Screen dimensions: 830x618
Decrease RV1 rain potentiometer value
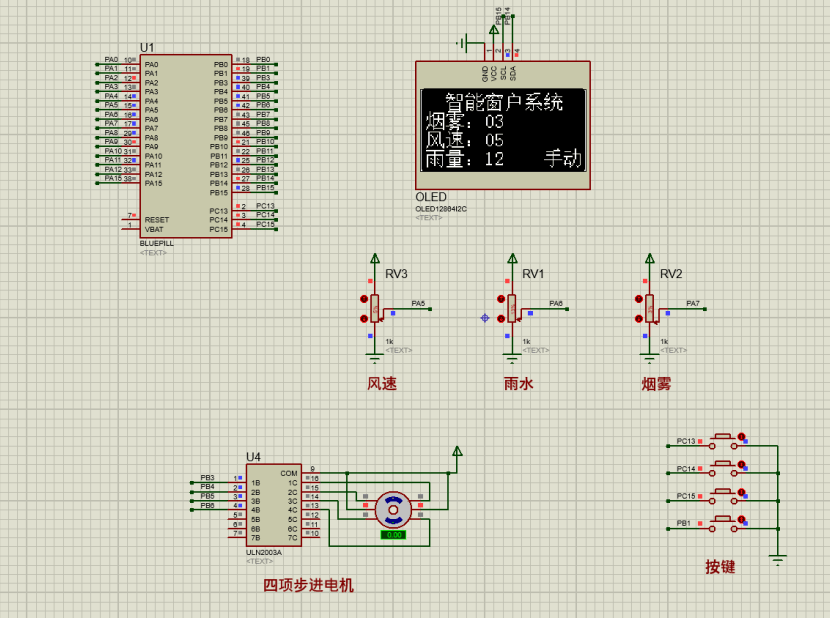coord(500,319)
